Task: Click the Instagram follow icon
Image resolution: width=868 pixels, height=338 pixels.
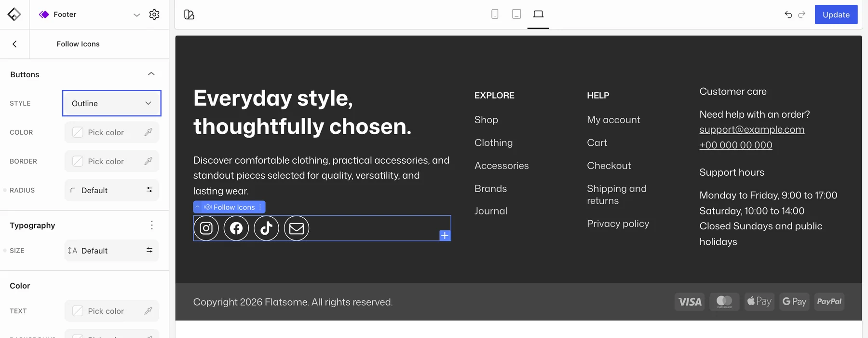Action: point(206,228)
